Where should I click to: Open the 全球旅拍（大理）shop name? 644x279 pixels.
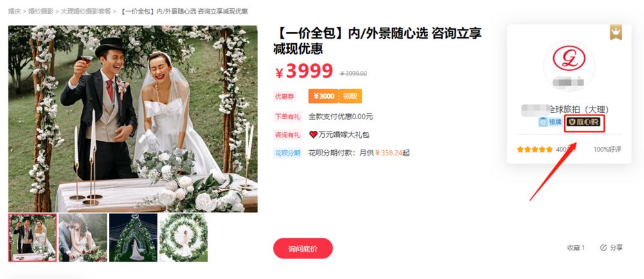(565, 110)
